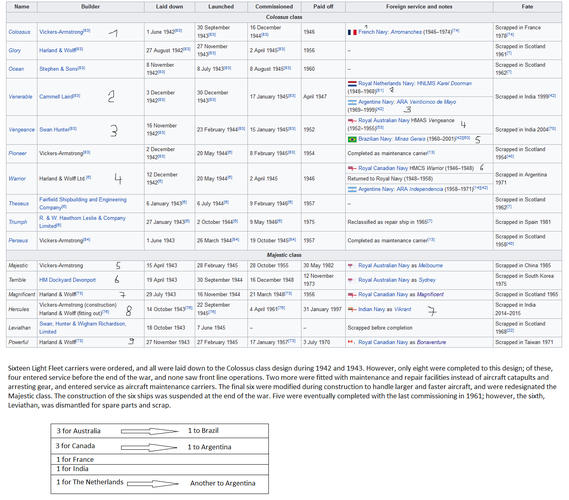Click the Argentine flag beside ARA Independencia
The width and height of the screenshot is (569, 500).
coord(352,189)
